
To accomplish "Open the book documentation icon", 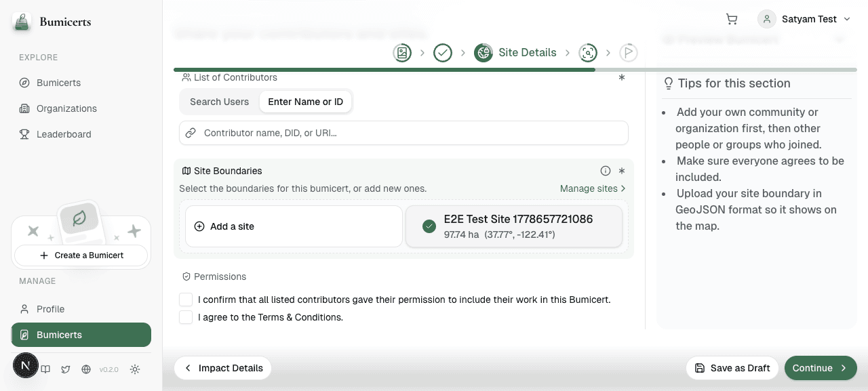I will tap(45, 369).
